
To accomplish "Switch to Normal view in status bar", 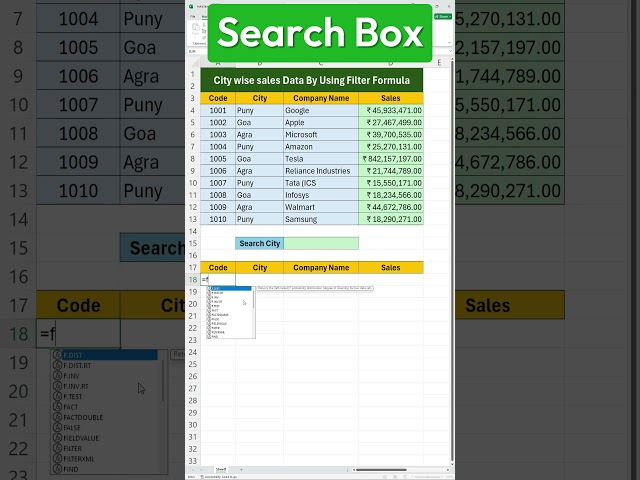I will (385, 477).
